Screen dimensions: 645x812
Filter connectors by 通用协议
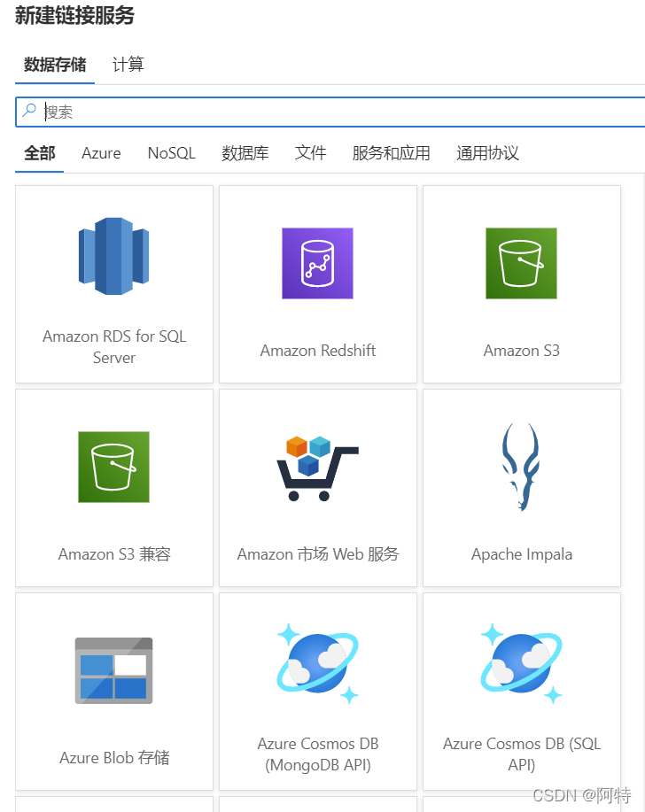pos(487,153)
